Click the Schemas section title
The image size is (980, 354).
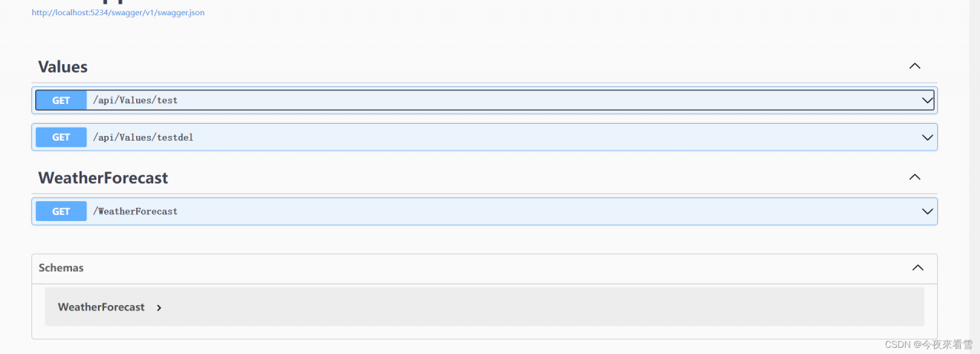[61, 268]
